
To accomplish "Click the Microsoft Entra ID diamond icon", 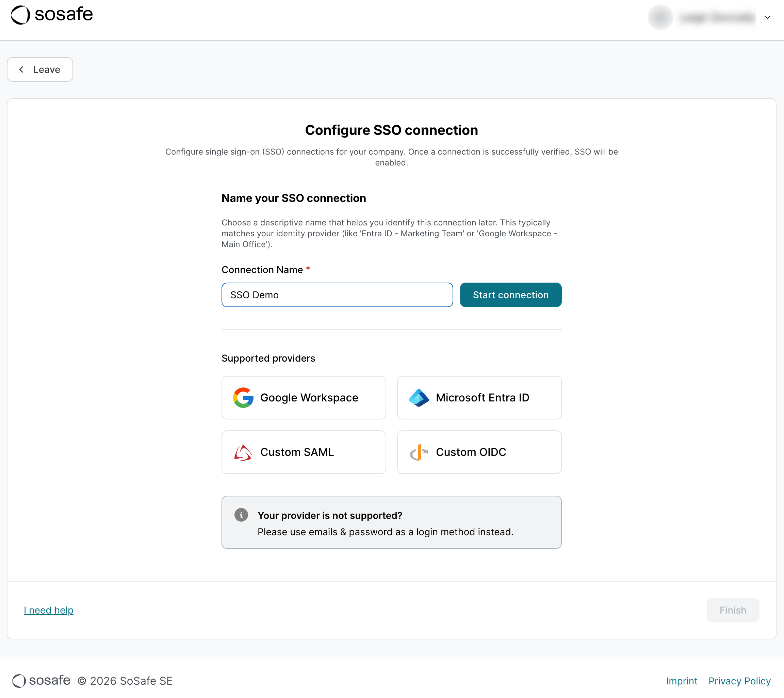I will [419, 398].
